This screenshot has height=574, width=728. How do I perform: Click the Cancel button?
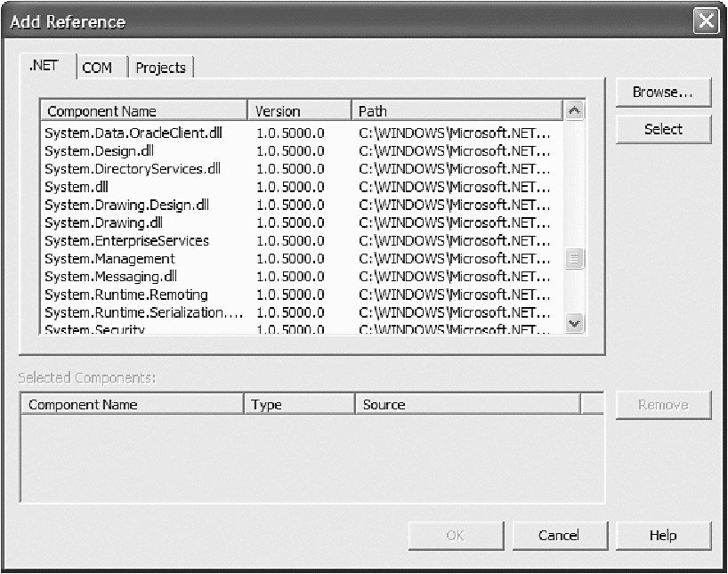(559, 535)
